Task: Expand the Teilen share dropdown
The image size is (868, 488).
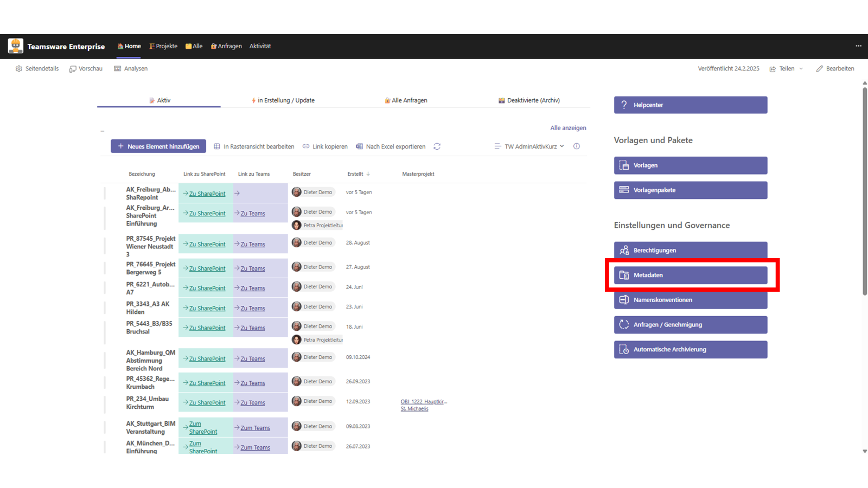Action: [801, 69]
